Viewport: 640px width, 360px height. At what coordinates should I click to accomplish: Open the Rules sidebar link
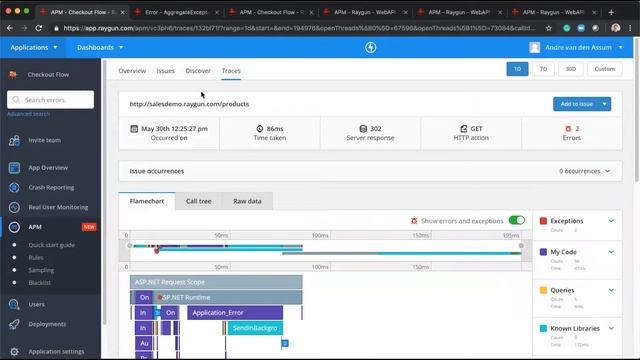click(x=36, y=258)
